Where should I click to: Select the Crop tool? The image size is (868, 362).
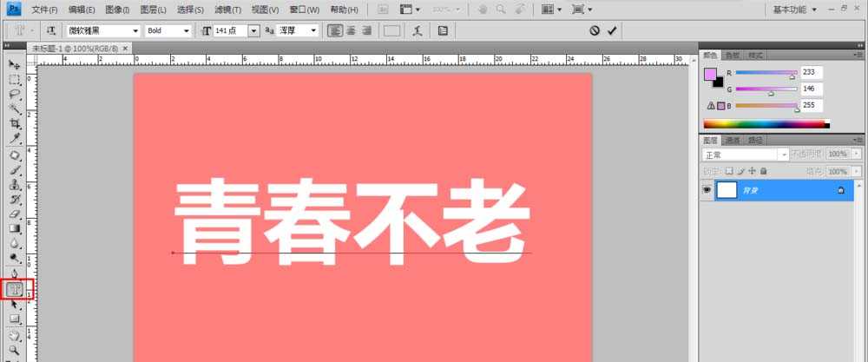15,124
